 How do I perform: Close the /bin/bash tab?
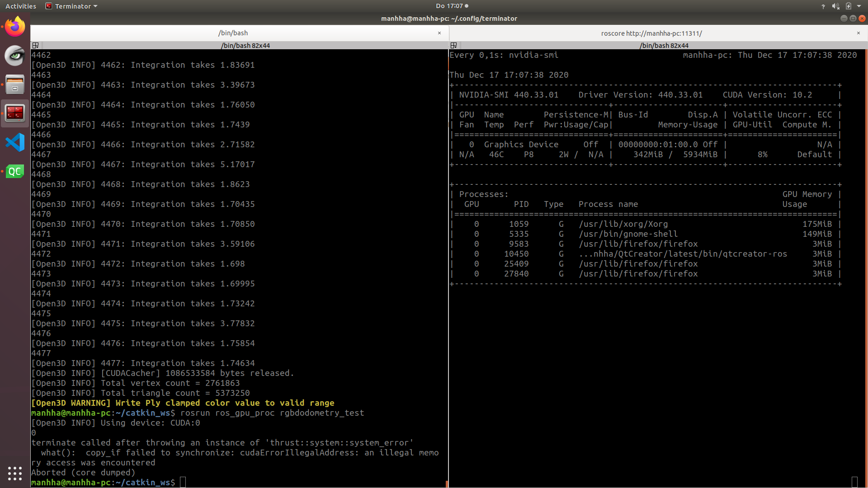(x=439, y=33)
